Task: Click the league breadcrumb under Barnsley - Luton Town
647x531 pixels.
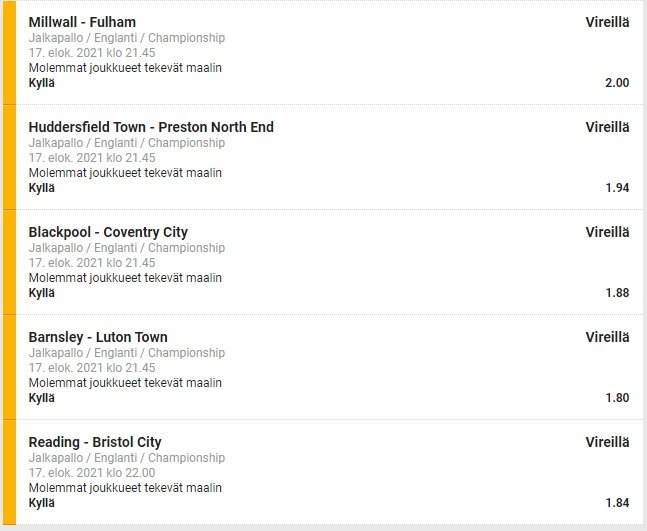Action: coord(127,353)
